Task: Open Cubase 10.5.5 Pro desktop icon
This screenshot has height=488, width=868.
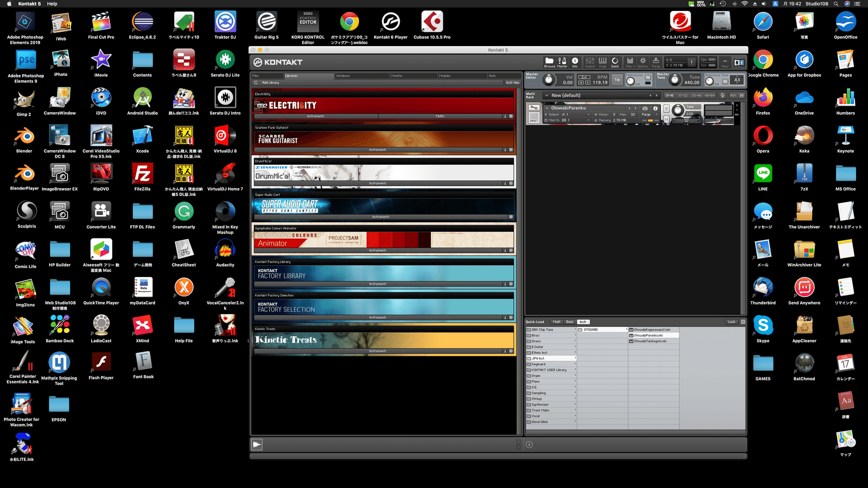Action: pos(432,25)
